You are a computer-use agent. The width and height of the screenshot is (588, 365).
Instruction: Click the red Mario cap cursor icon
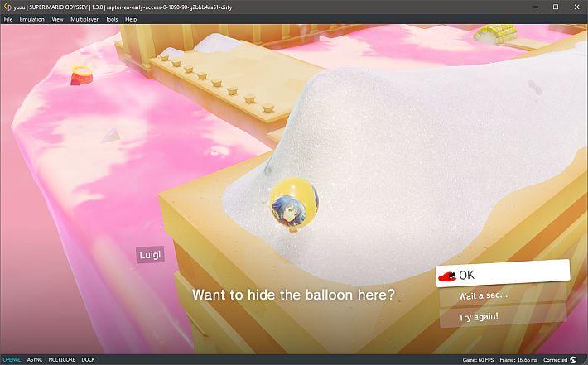(x=447, y=276)
